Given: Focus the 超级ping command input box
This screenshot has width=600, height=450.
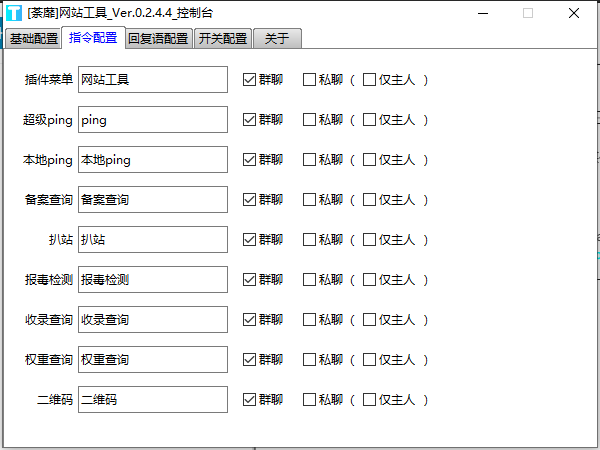Looking at the screenshot, I should tap(152, 120).
